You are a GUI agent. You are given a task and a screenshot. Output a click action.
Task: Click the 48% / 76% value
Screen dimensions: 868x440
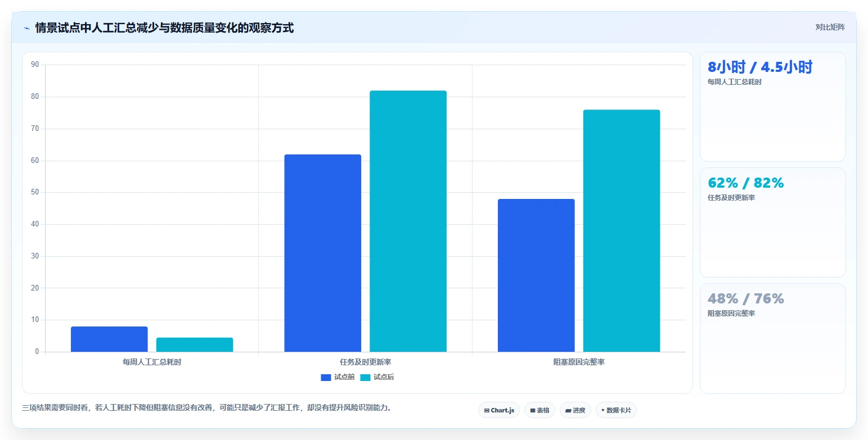(745, 298)
